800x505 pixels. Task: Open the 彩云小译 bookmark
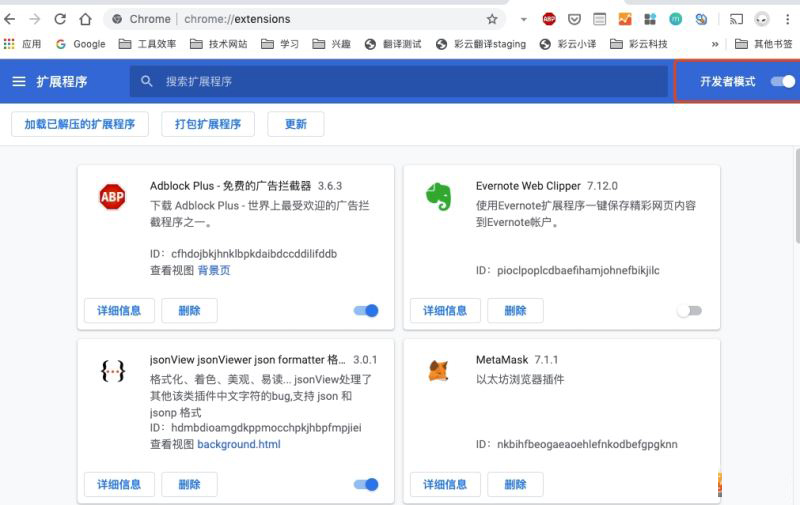coord(568,44)
